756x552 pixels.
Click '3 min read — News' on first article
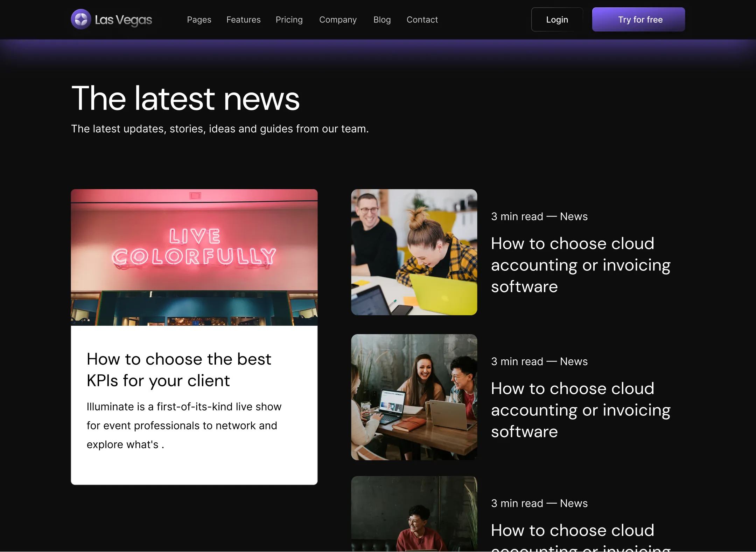pyautogui.click(x=539, y=216)
